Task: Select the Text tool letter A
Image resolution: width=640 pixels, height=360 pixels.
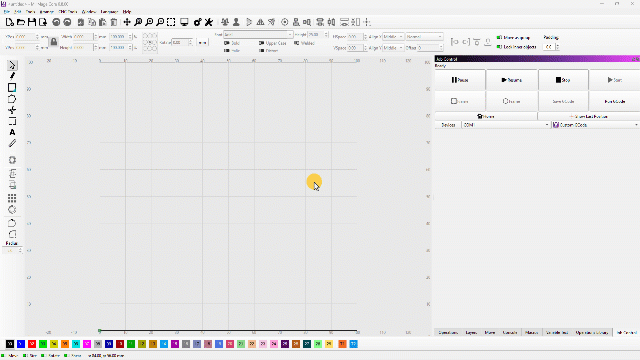Action: (12, 132)
